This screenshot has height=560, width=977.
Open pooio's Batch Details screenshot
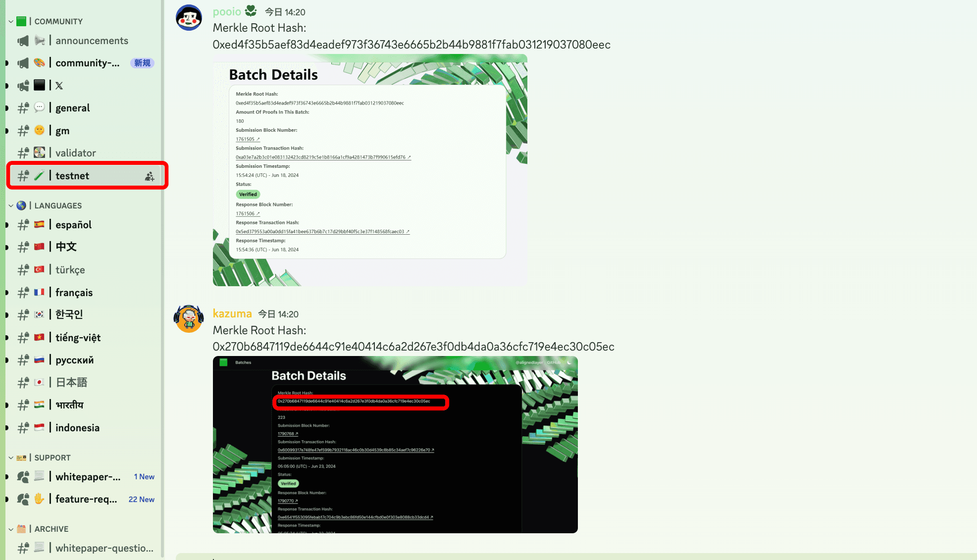(x=370, y=170)
